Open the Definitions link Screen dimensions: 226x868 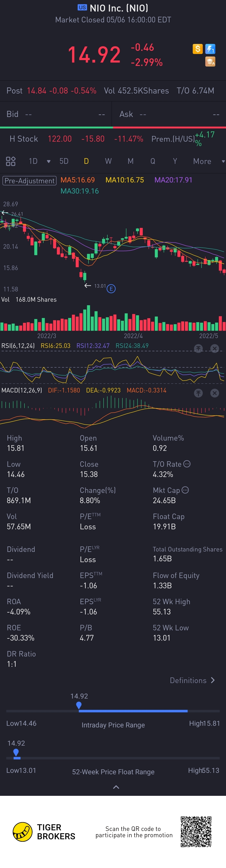pyautogui.click(x=192, y=680)
